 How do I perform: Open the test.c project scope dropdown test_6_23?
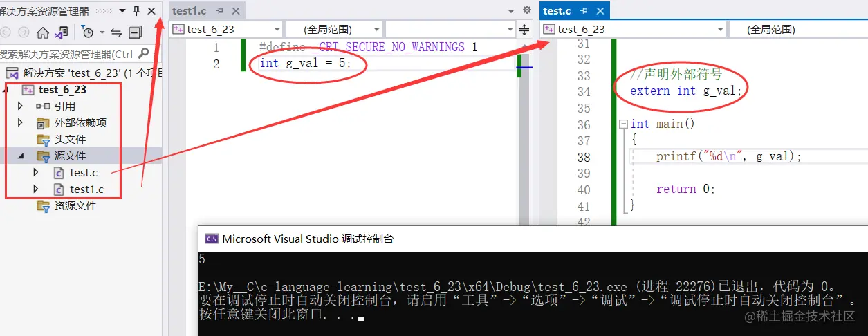point(634,29)
